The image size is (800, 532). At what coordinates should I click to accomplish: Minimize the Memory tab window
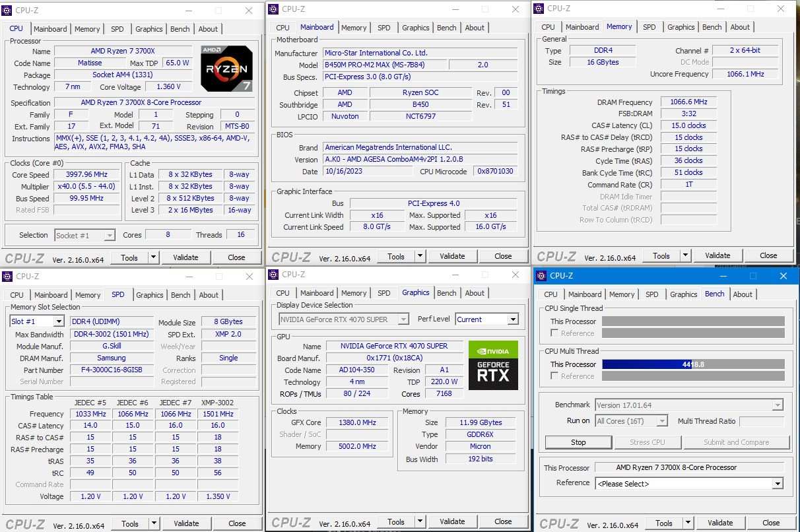[719, 9]
